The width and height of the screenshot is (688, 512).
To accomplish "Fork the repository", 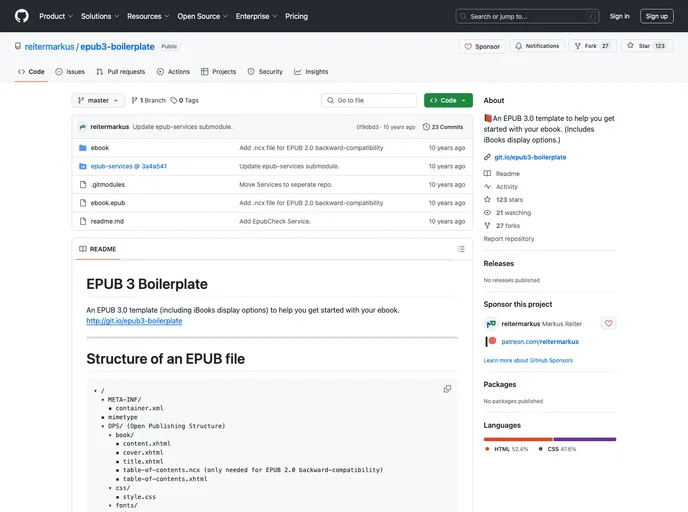I will tap(592, 46).
